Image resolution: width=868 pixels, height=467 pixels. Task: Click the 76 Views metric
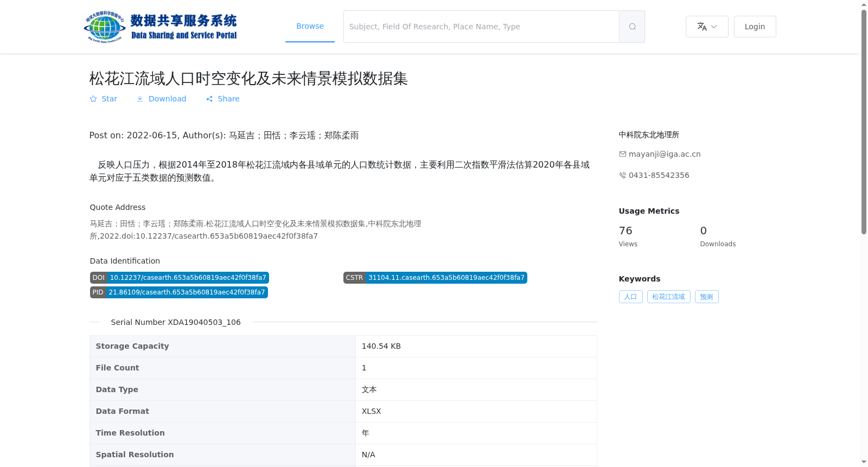[628, 236]
